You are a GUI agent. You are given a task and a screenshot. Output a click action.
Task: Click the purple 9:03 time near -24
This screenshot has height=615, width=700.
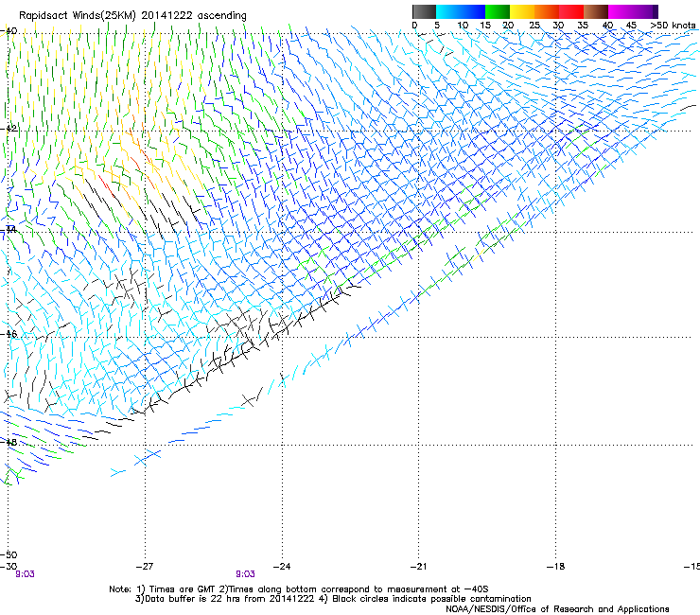[x=246, y=574]
